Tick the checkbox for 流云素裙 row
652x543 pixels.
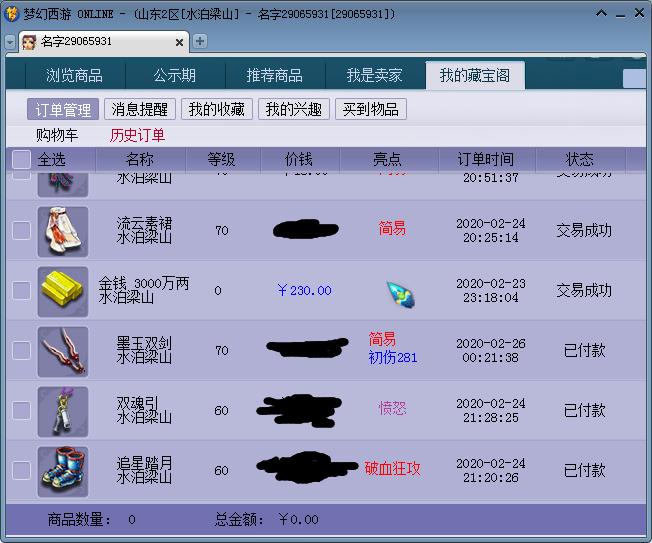pos(21,230)
